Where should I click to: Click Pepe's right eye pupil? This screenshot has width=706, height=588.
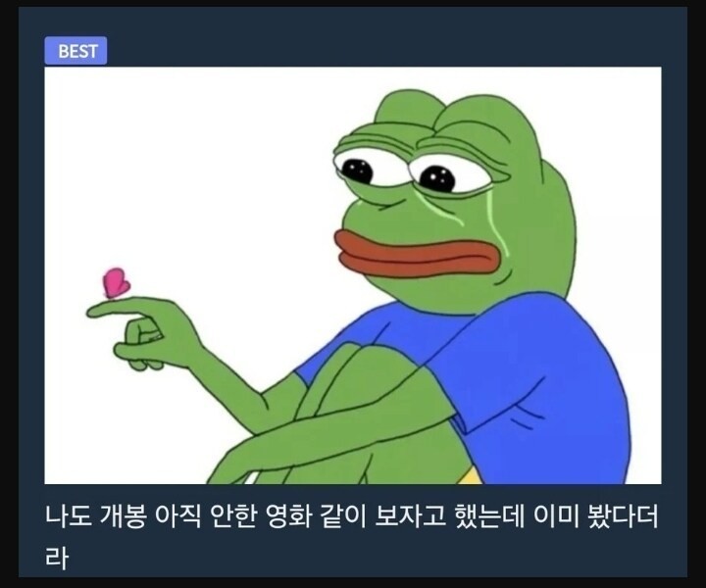tap(437, 178)
